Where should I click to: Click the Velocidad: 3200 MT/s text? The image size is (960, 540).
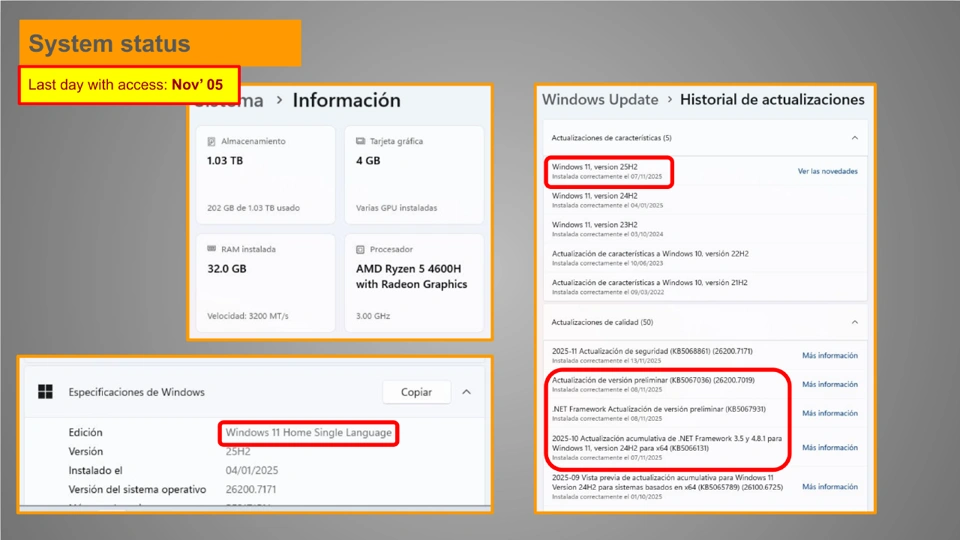tap(248, 317)
